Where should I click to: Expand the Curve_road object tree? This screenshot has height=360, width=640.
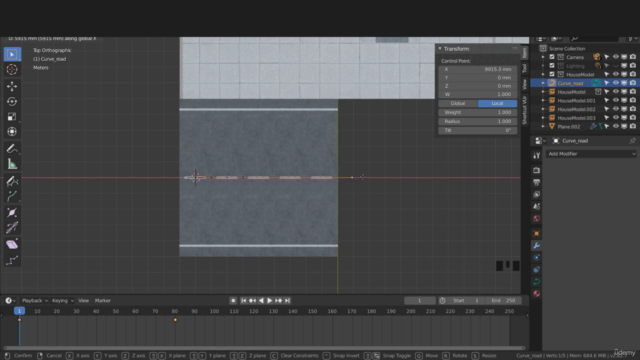coord(543,83)
